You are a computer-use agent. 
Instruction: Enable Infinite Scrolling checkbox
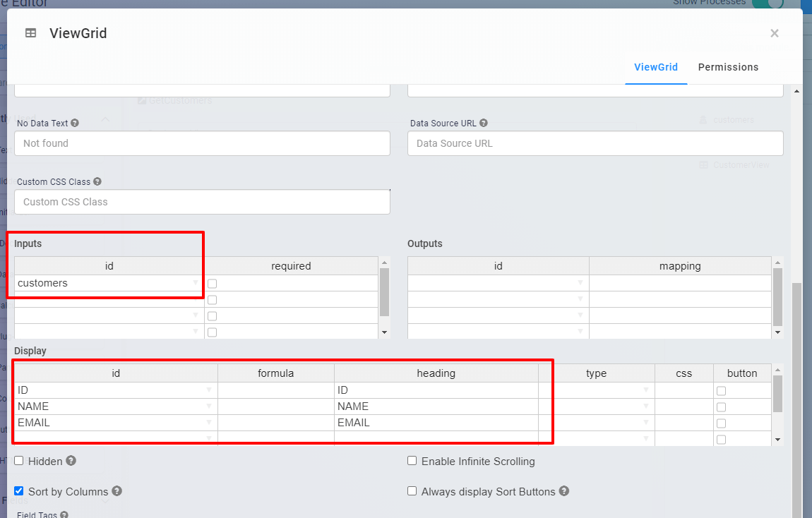412,461
